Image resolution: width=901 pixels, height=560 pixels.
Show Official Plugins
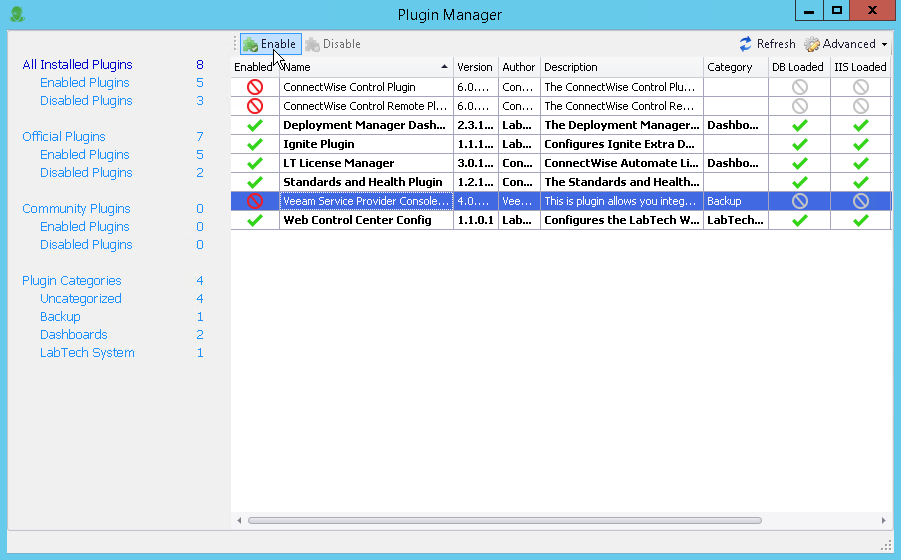64,137
